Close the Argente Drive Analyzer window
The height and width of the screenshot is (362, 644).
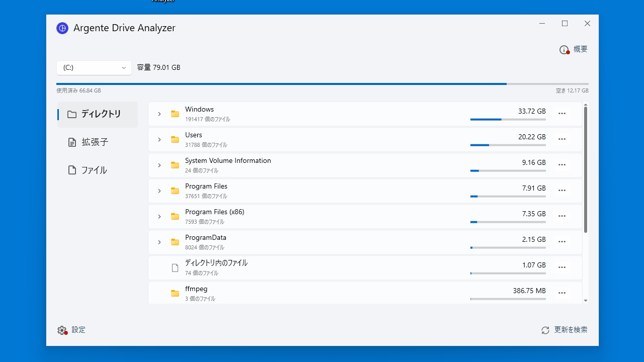point(587,24)
